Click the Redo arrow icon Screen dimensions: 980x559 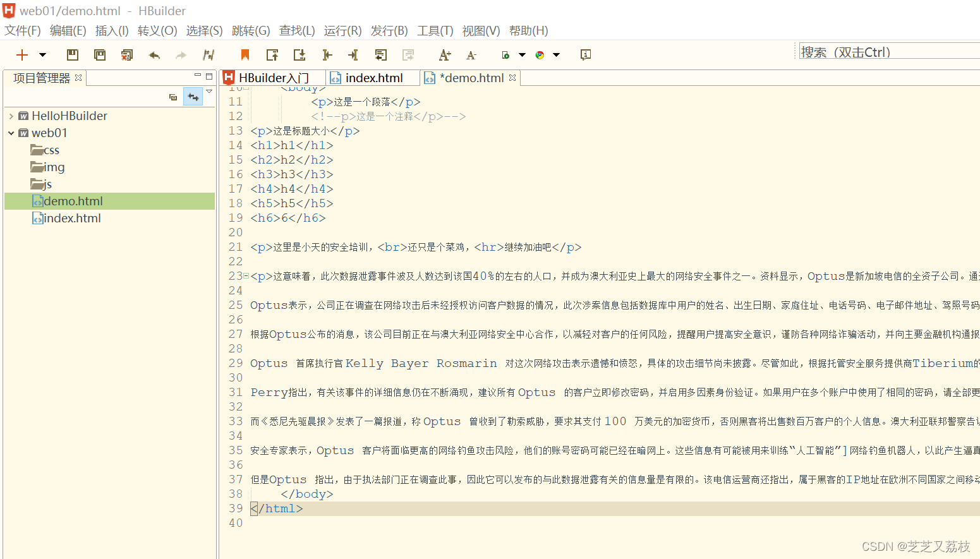tap(181, 55)
